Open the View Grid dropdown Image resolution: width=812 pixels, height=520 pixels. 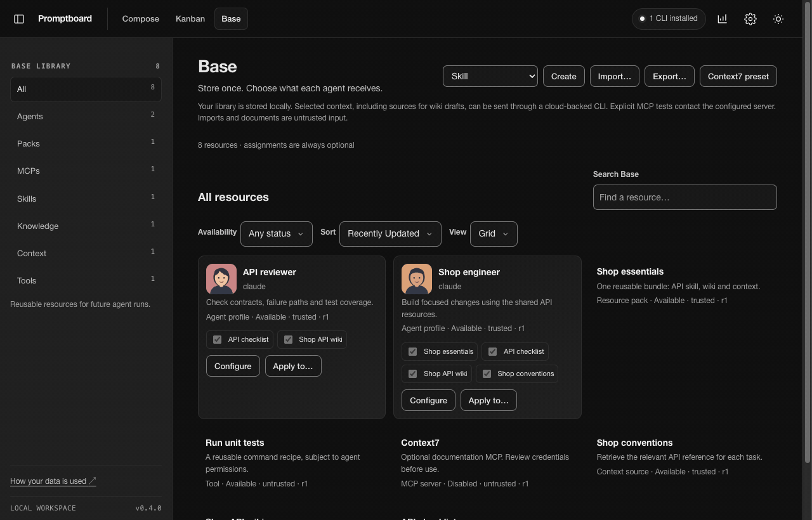(494, 234)
